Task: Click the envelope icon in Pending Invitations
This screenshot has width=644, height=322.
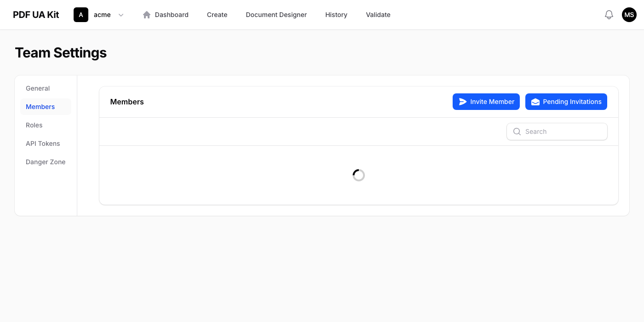Action: [x=535, y=101]
